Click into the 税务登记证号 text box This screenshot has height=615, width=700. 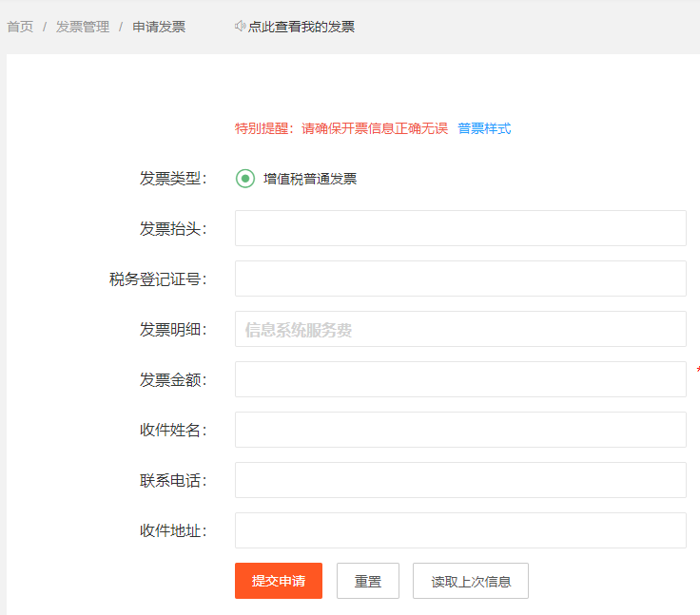coord(460,279)
